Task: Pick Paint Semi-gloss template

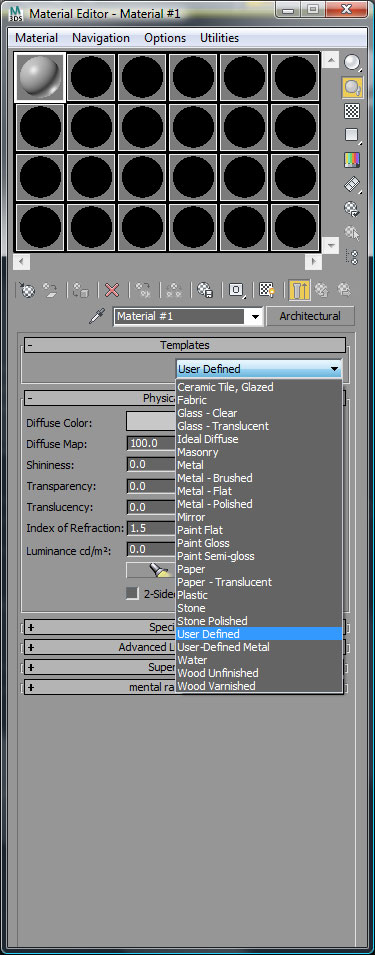Action: [259, 556]
